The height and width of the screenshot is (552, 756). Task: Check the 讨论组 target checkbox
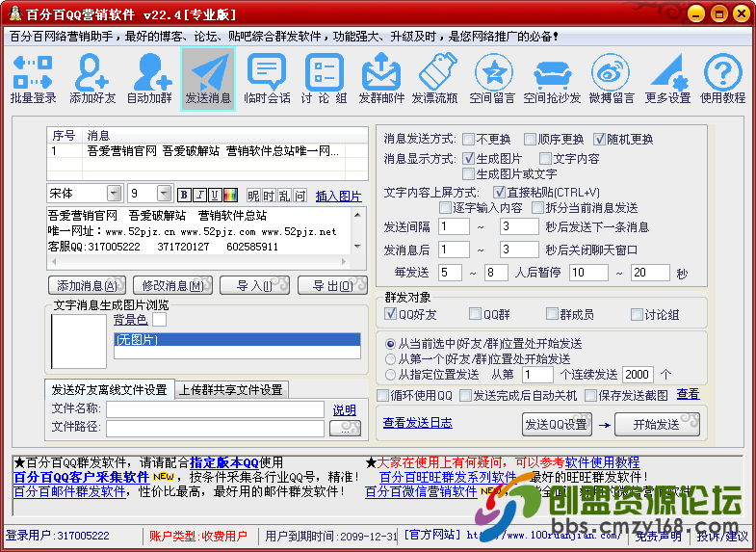pyautogui.click(x=637, y=314)
